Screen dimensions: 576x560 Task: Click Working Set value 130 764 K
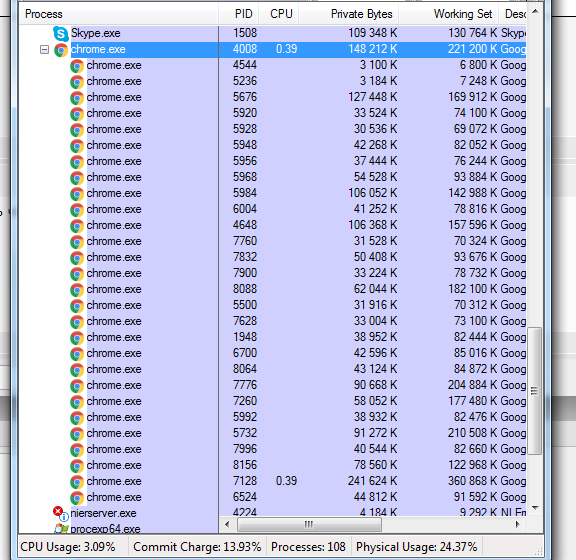[x=473, y=33]
